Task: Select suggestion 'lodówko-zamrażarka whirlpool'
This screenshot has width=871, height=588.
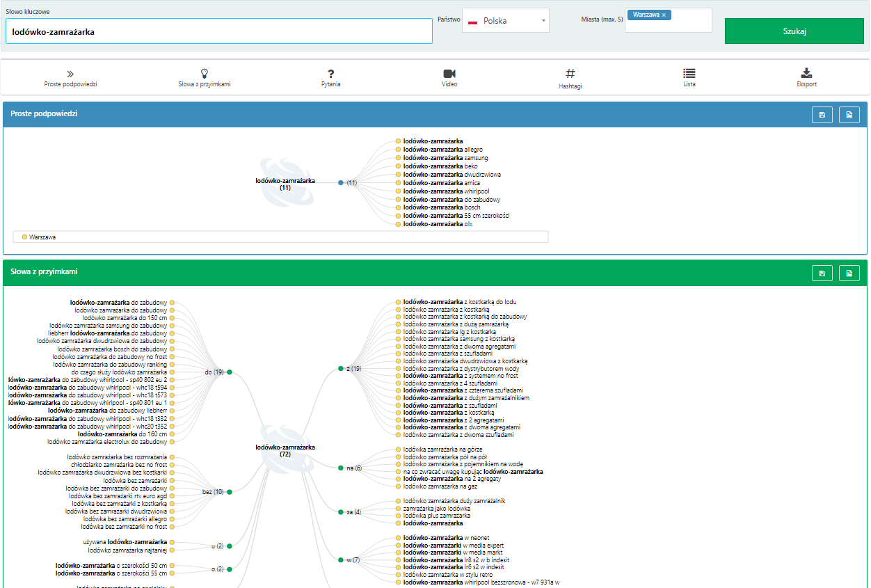Action: [446, 191]
